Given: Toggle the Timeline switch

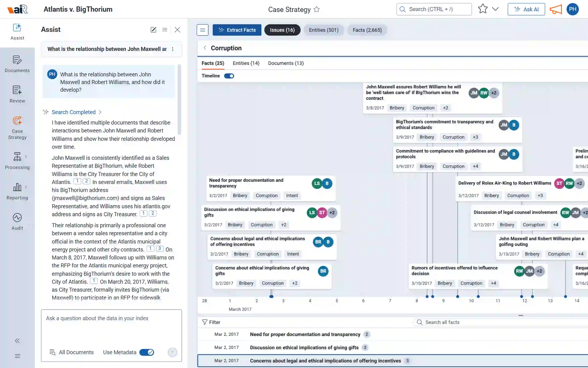Looking at the screenshot, I should (229, 76).
